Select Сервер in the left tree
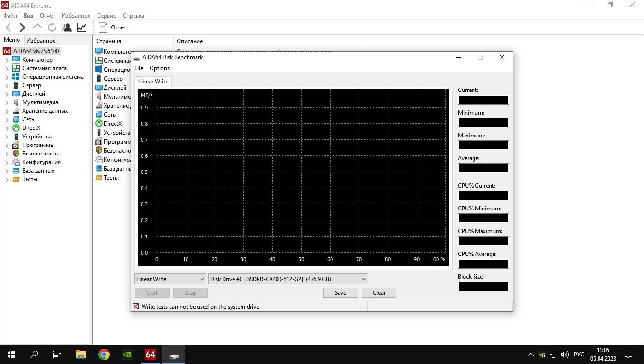 (x=32, y=85)
